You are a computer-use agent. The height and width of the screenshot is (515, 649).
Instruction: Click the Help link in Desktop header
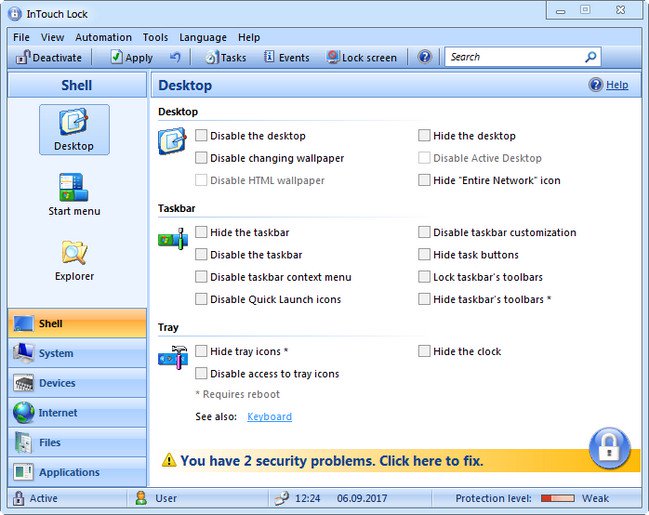click(x=617, y=85)
